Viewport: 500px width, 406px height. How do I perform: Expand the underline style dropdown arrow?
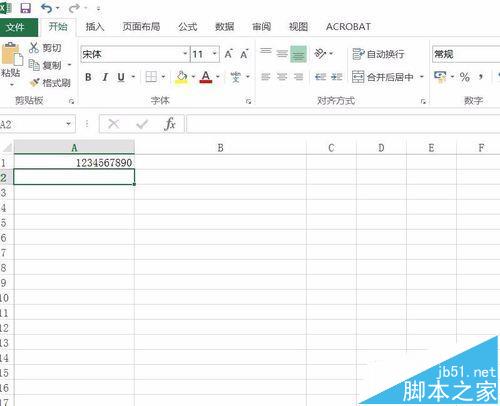pos(133,77)
